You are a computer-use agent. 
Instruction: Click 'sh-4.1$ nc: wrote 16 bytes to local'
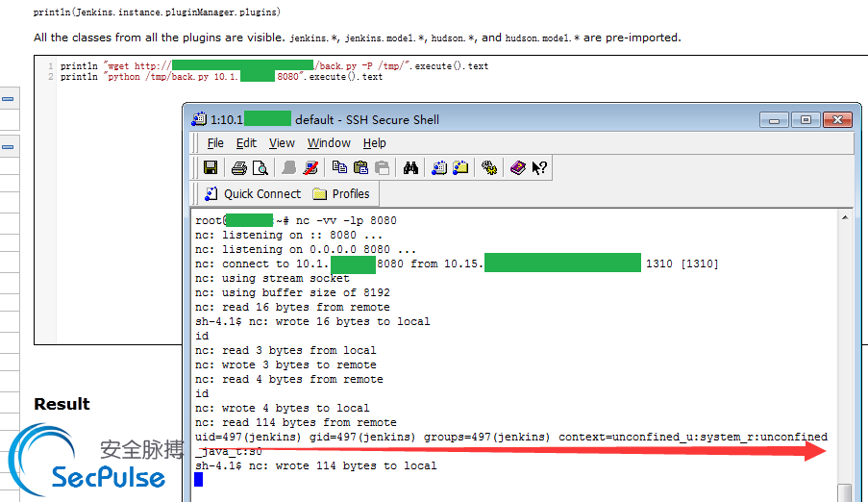(x=312, y=321)
